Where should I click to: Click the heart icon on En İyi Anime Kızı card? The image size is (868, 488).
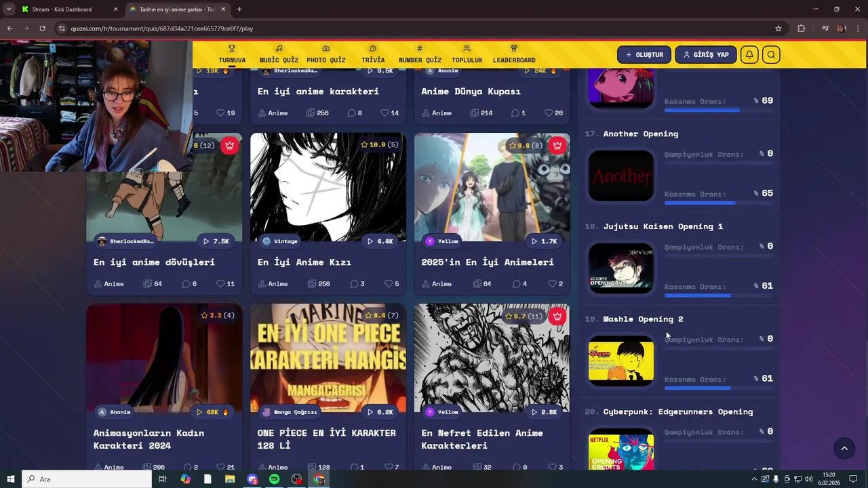(x=389, y=284)
